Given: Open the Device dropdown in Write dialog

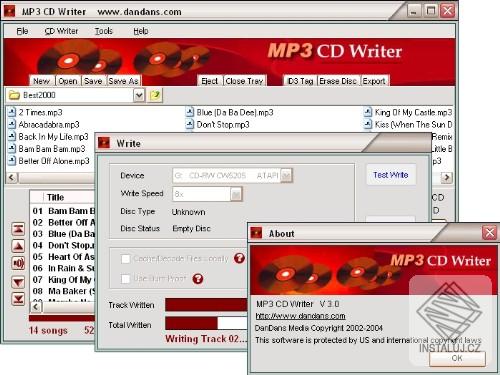Looking at the screenshot, I should click(286, 176).
